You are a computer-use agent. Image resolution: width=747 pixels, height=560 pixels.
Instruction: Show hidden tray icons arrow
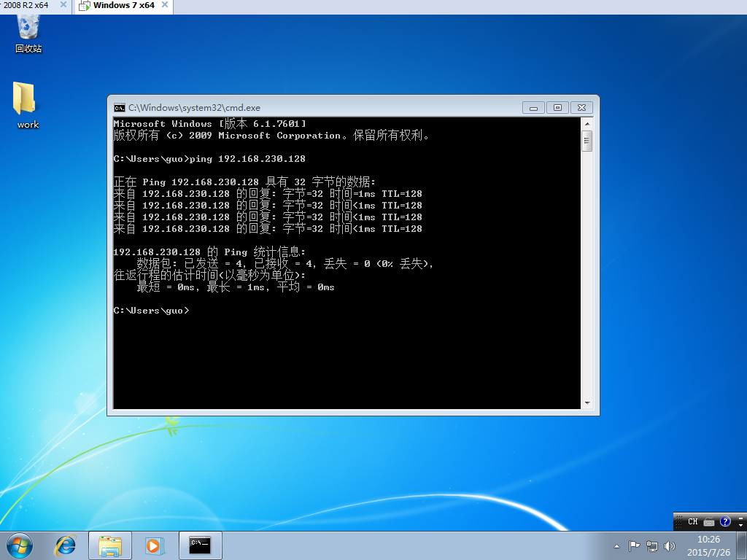click(x=616, y=545)
